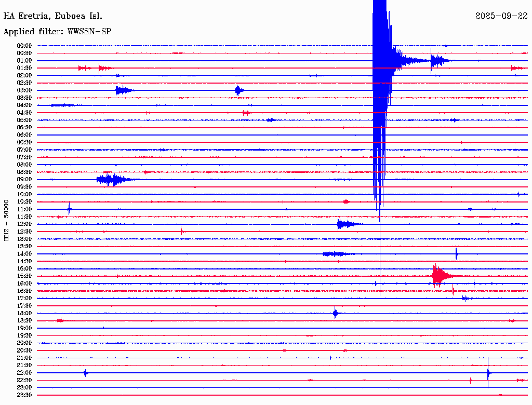Click the 06:30 time label
The height and width of the screenshot is (405, 532).
point(24,142)
